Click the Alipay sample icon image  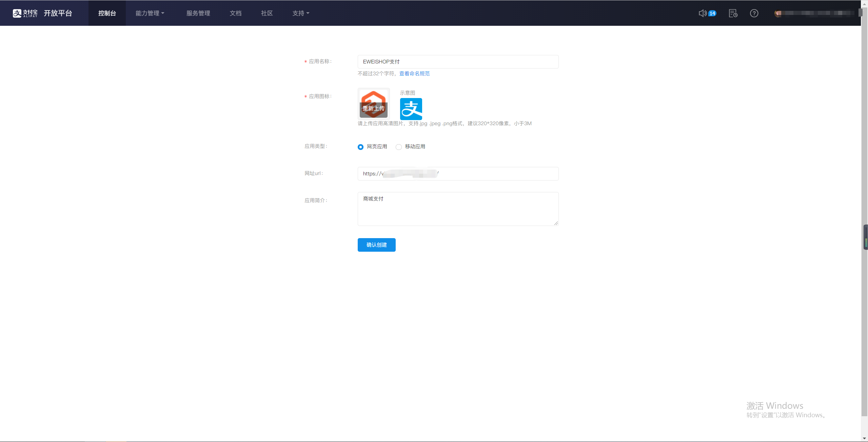[411, 109]
